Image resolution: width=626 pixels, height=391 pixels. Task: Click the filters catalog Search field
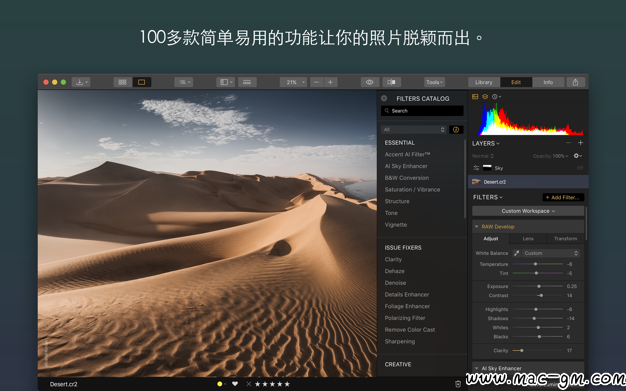422,111
